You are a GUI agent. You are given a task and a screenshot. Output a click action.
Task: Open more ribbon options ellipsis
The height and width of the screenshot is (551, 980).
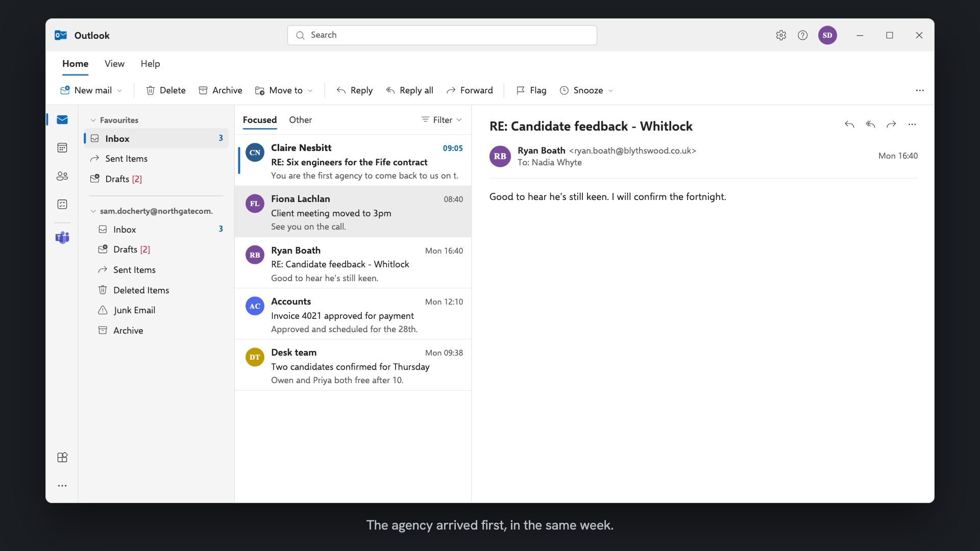pos(920,90)
